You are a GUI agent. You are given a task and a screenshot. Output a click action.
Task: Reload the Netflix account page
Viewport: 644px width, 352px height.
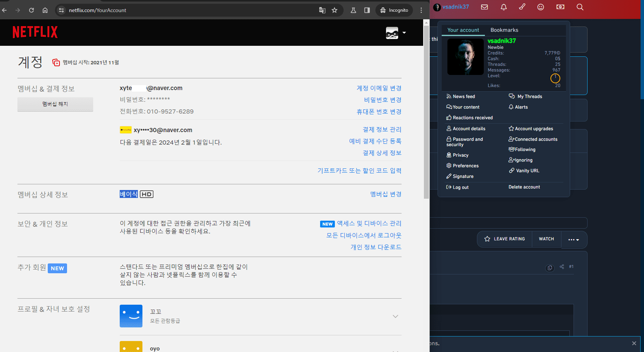point(31,10)
